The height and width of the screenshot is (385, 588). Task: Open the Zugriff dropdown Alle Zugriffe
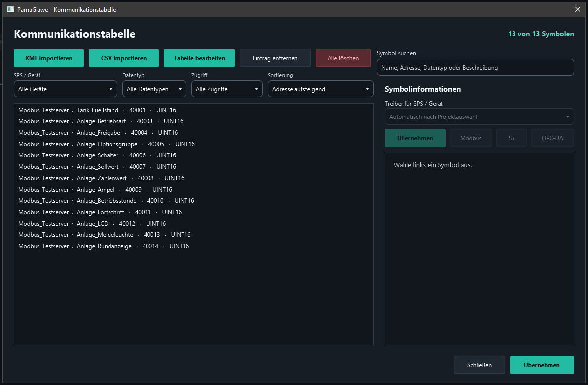(227, 89)
